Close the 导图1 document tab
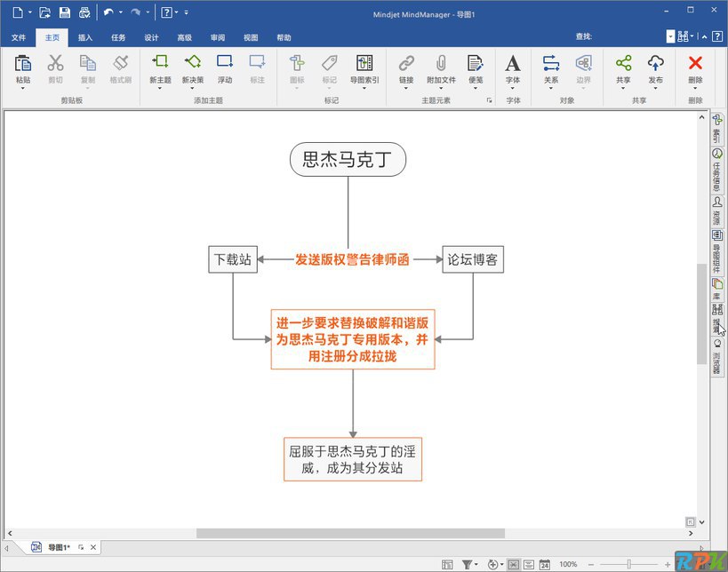The height and width of the screenshot is (572, 728). (x=93, y=547)
